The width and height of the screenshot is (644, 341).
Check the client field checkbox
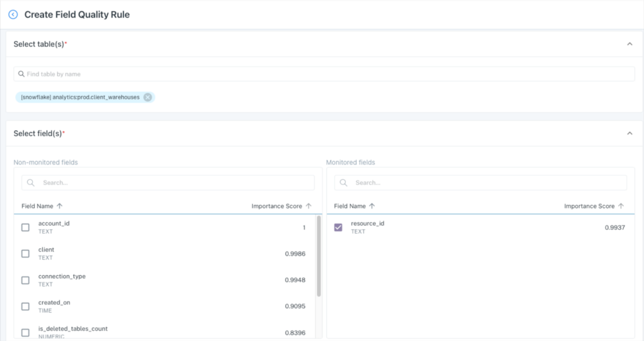coord(25,254)
